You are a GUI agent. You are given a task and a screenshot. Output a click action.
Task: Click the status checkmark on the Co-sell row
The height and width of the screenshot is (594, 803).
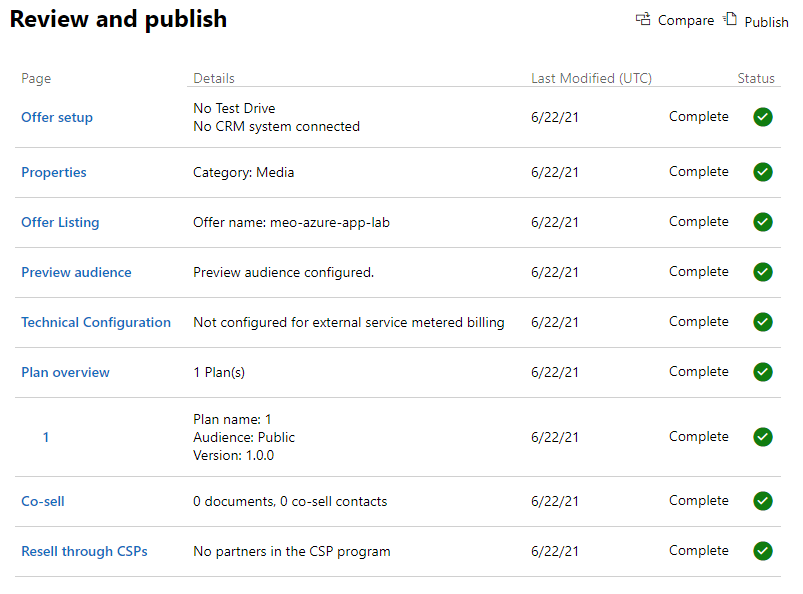[763, 500]
